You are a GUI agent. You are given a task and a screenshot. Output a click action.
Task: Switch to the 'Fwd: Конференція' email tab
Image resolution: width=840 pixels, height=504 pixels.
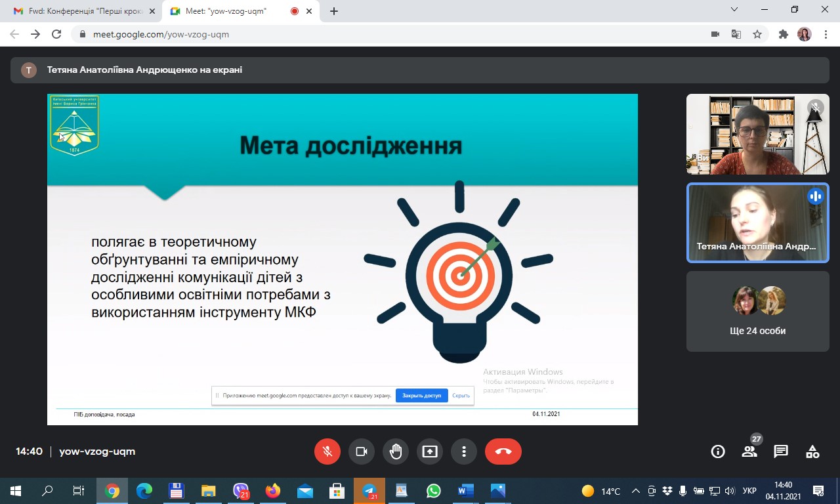tap(79, 11)
